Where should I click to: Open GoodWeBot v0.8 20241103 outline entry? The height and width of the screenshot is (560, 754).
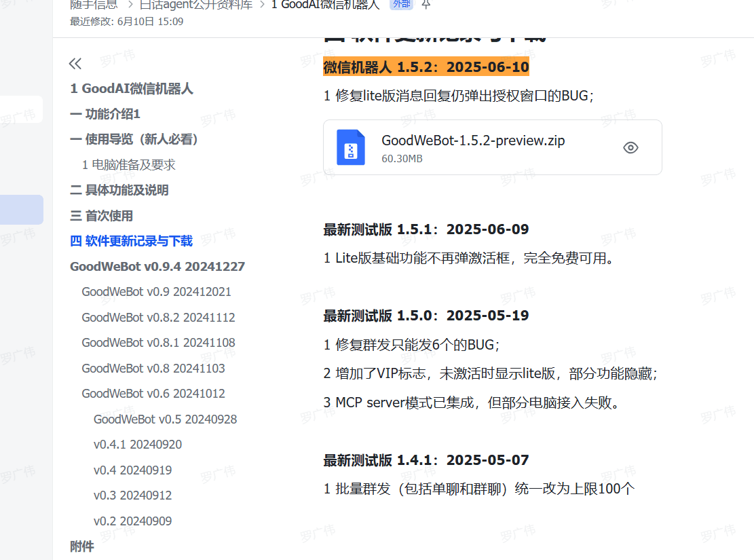point(153,369)
